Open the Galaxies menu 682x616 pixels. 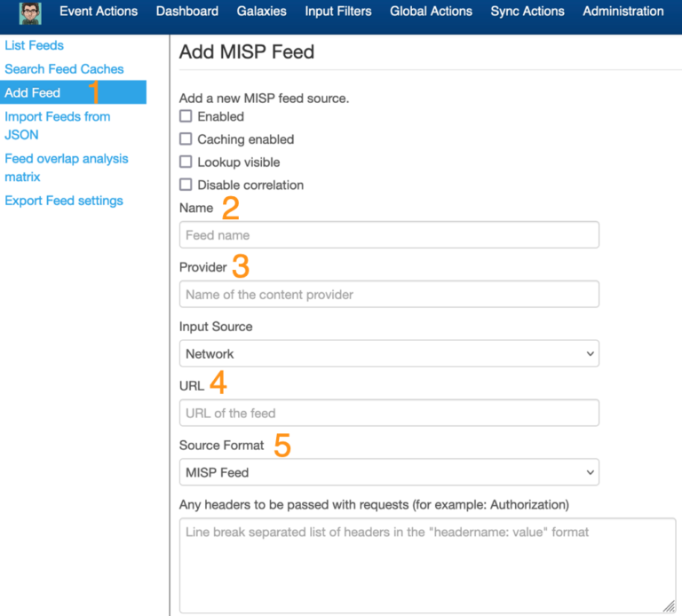pos(261,12)
